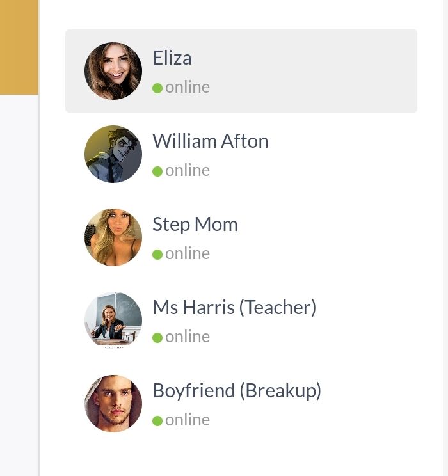The width and height of the screenshot is (448, 476).
Task: Click the "online" status text under Eliza
Action: pos(188,88)
